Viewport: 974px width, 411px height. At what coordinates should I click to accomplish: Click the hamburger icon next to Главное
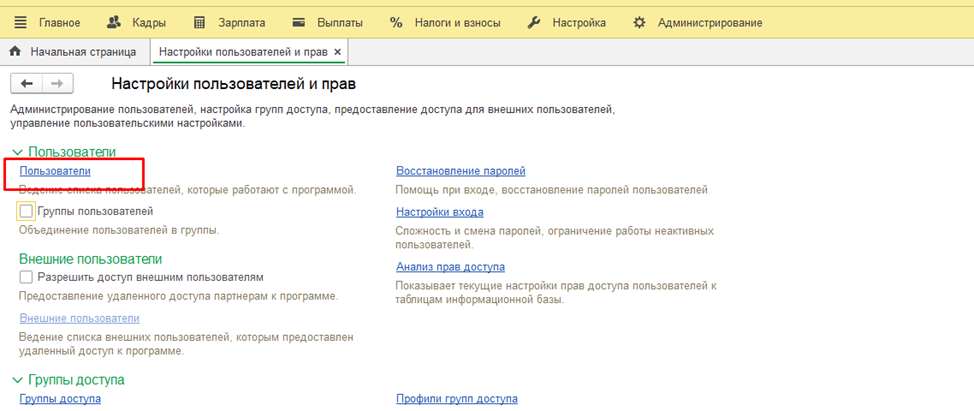tap(19, 22)
